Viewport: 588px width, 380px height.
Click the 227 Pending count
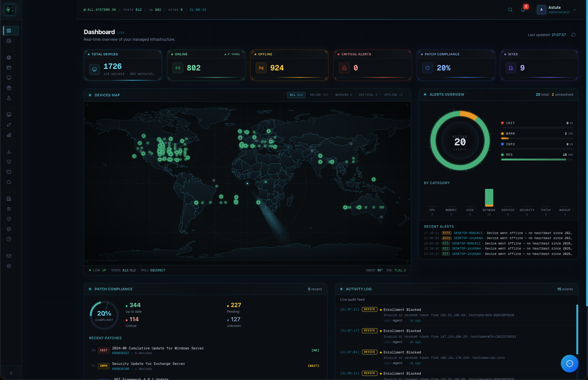[236, 305]
